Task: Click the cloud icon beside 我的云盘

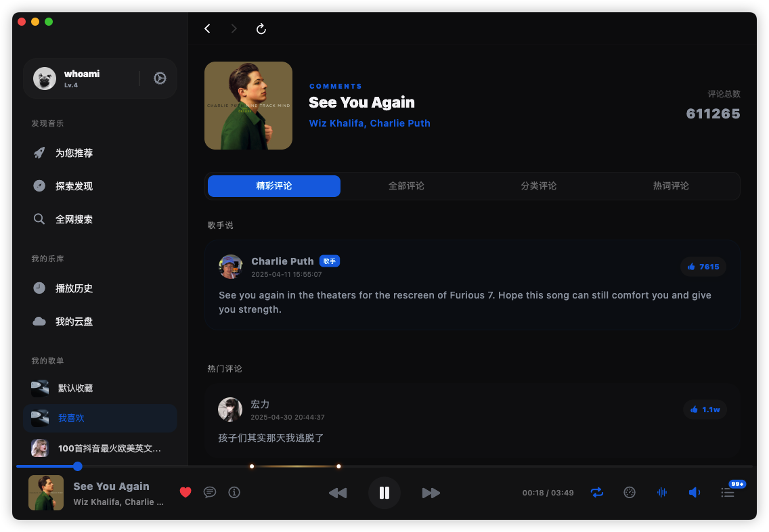Action: click(39, 322)
